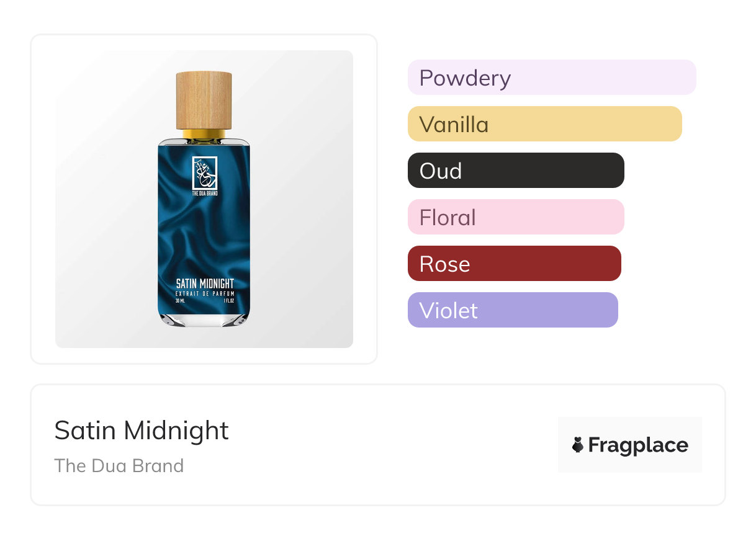The image size is (756, 536).
Task: Select the Powdery accord bar
Action: pos(551,78)
